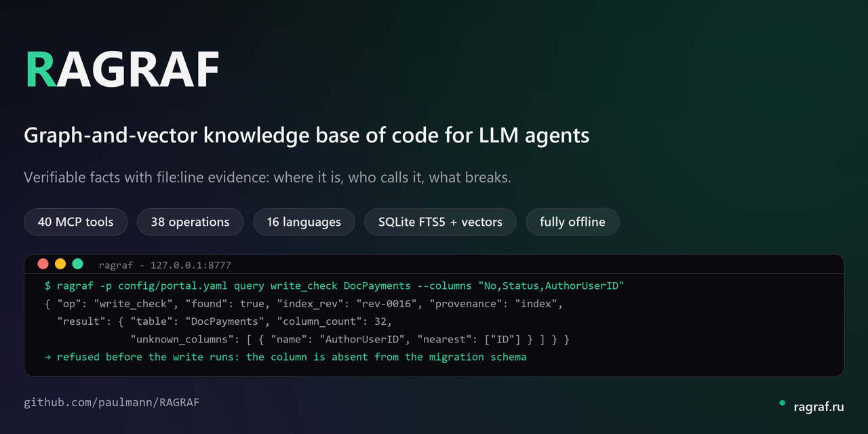Click the "Verifiable facts with file:line evidence" subtitle
868x434 pixels.
(267, 178)
